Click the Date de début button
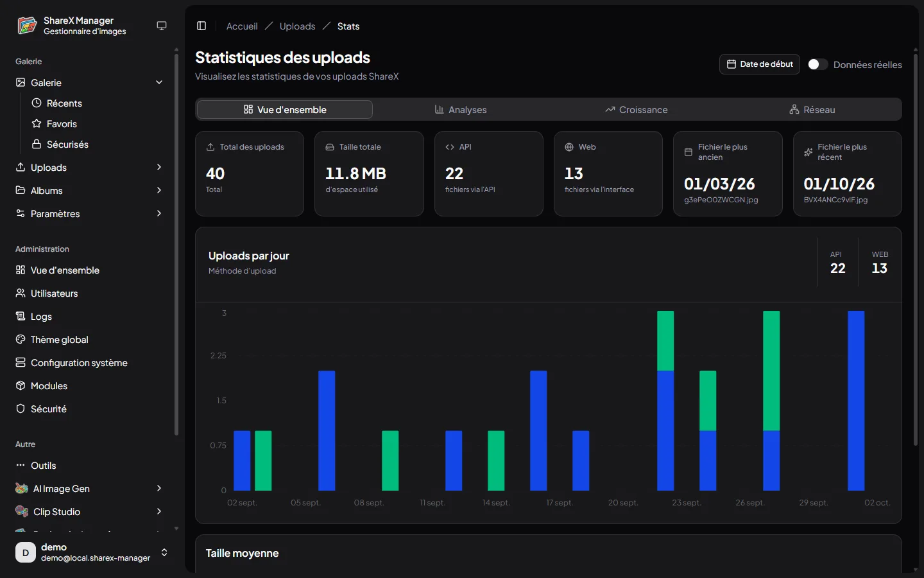 (760, 64)
